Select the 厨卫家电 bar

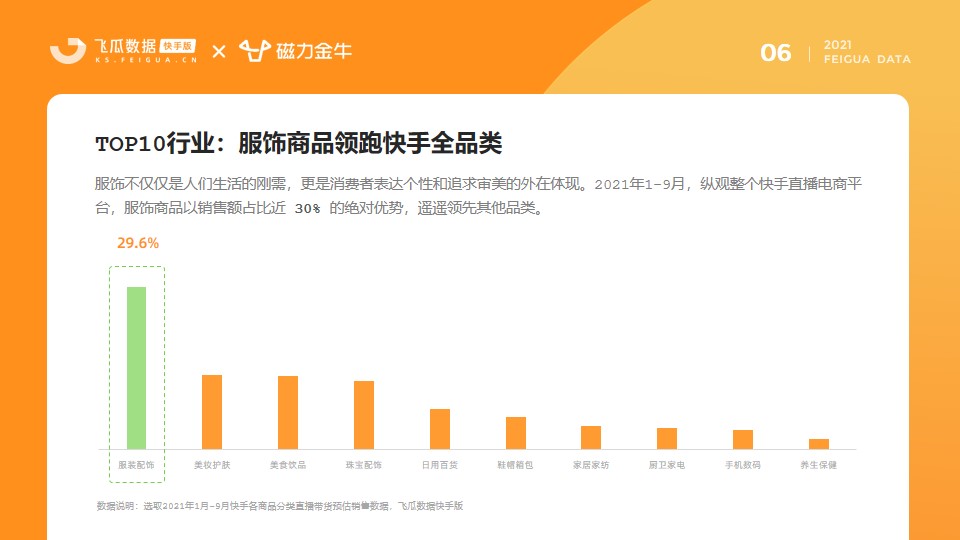667,438
